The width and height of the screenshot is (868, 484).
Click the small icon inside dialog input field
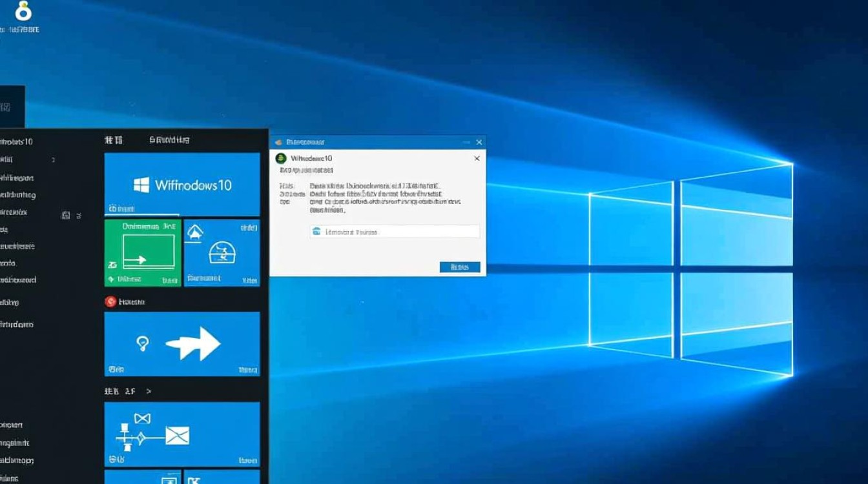(316, 232)
